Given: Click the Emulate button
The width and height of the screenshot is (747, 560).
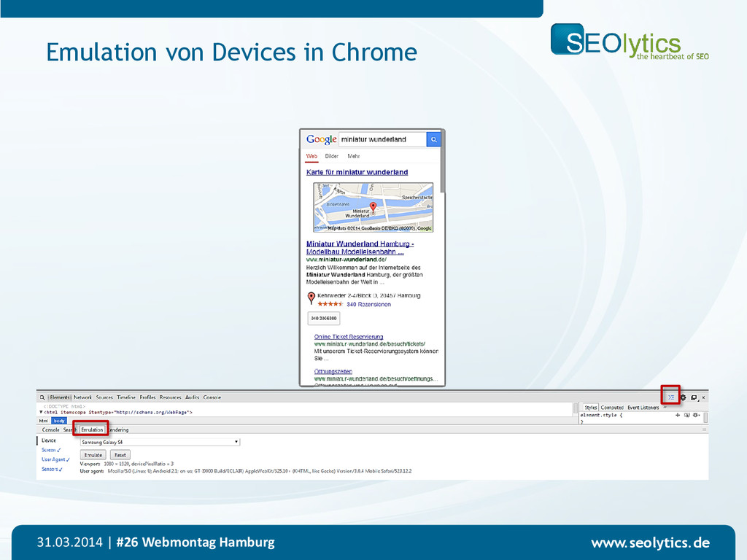Looking at the screenshot, I should [x=93, y=455].
